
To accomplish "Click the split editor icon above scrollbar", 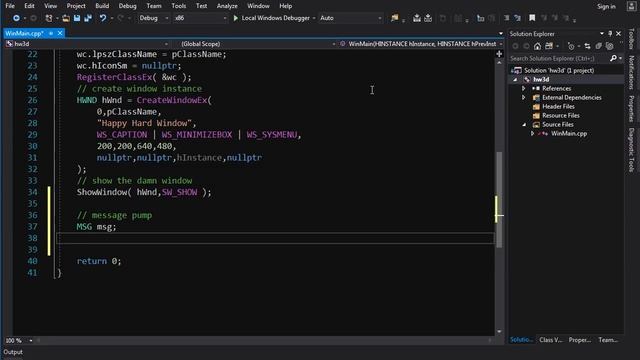I will click(499, 54).
